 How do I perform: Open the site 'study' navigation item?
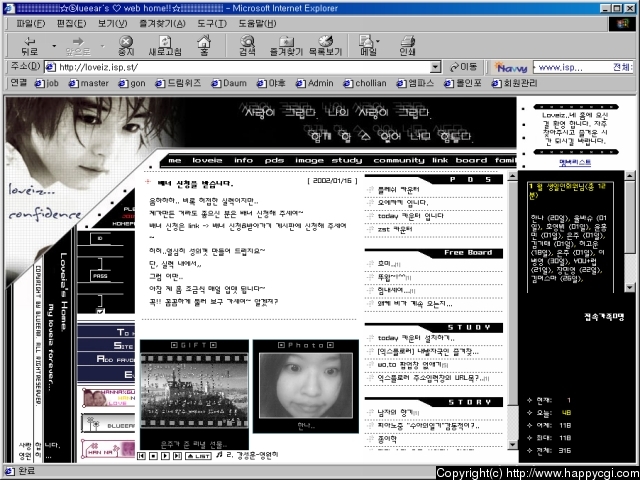tap(347, 160)
